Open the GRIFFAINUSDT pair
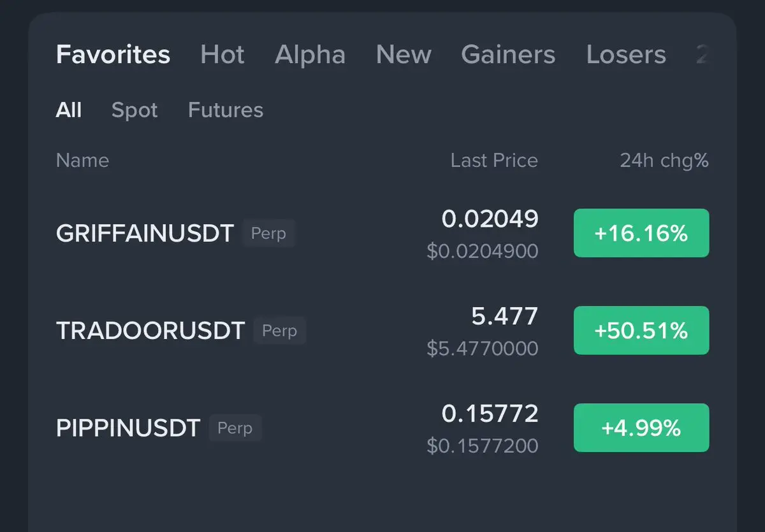Viewport: 765px width, 532px height. [145, 233]
